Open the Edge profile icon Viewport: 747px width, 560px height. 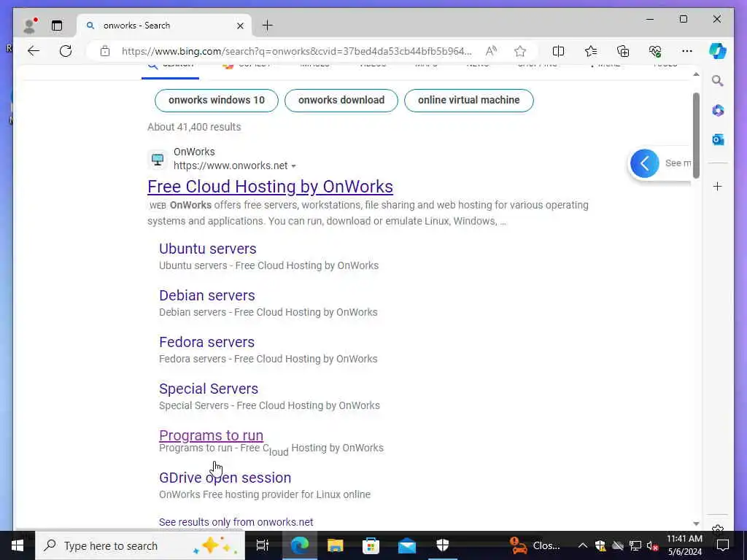tap(30, 26)
